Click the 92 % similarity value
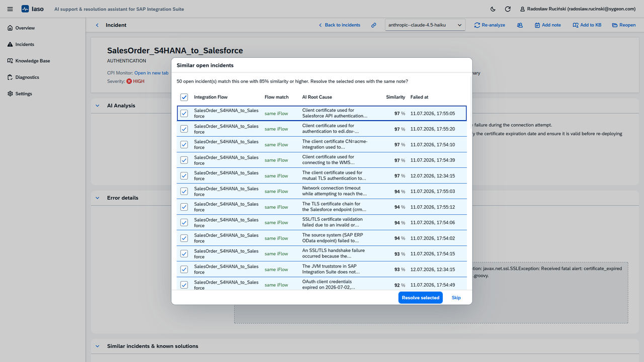644x362 pixels. pos(400,285)
